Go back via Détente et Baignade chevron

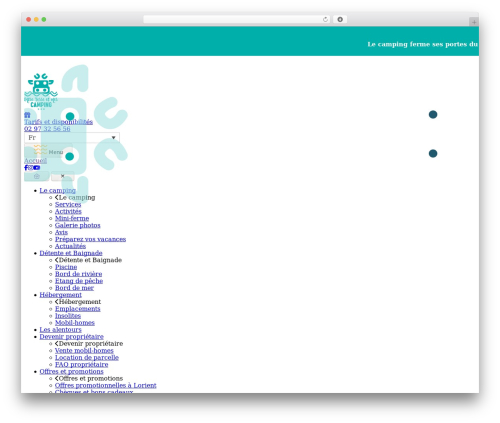[57, 260]
